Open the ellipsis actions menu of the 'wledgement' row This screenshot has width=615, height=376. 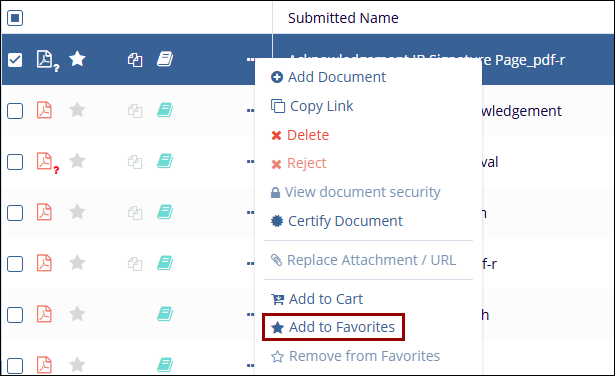click(251, 111)
